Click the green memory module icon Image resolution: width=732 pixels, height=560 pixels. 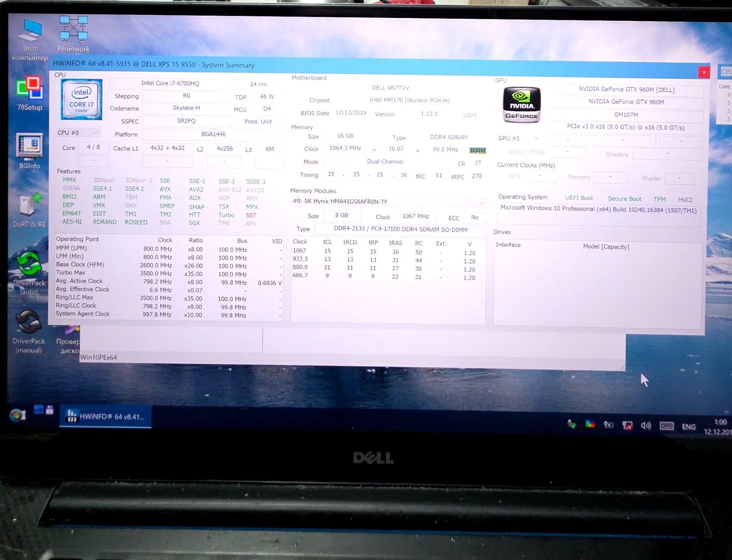(477, 150)
